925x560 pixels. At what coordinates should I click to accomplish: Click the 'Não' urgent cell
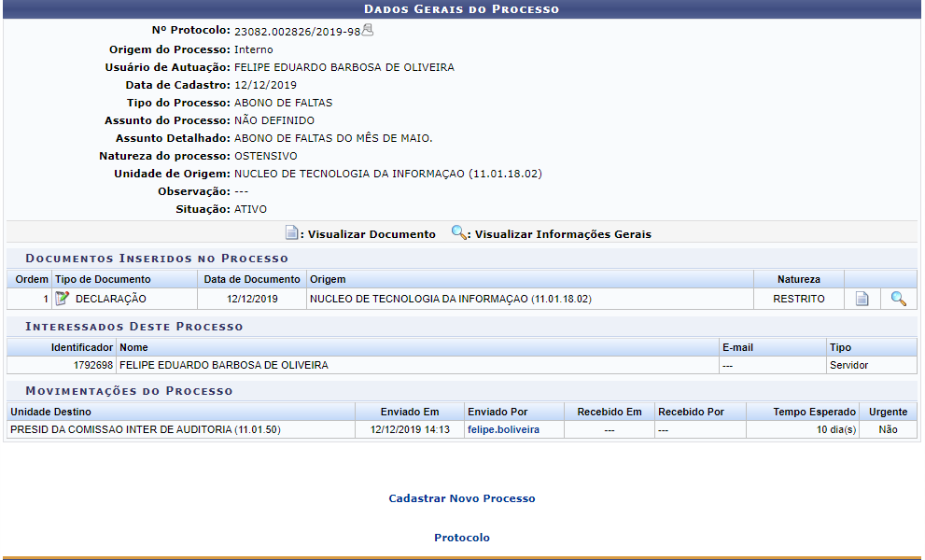[x=888, y=429]
